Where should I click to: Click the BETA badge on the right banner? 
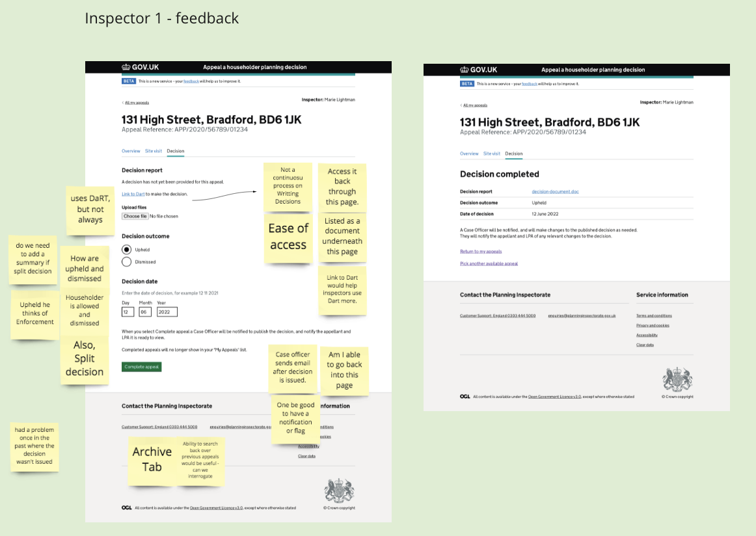point(467,83)
